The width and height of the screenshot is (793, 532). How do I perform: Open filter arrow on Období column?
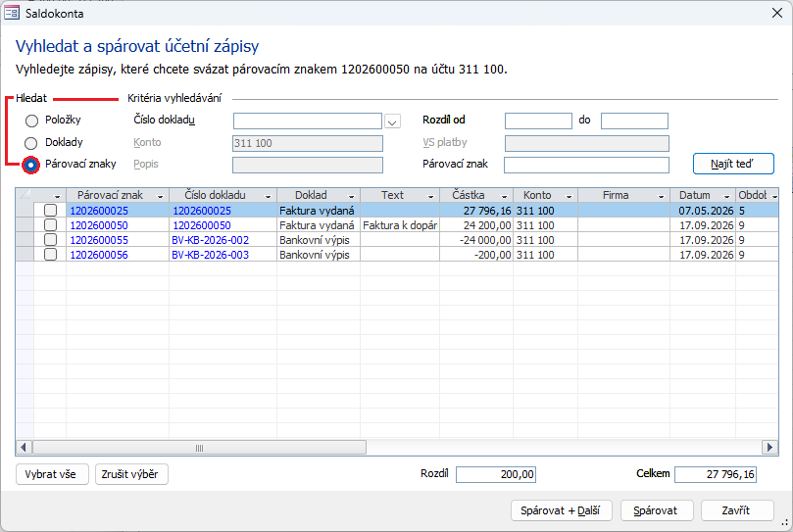tap(774, 196)
